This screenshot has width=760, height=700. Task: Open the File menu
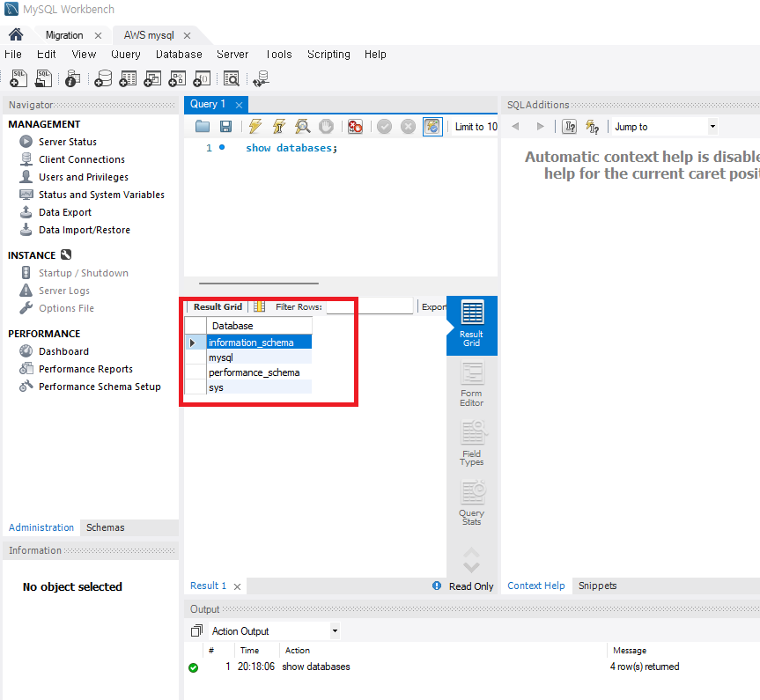tap(13, 55)
